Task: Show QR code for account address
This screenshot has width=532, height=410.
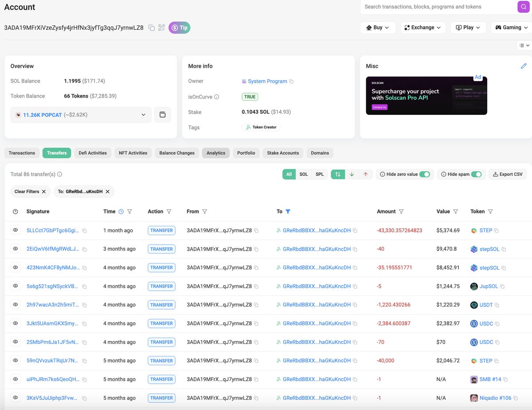Action: click(x=161, y=28)
